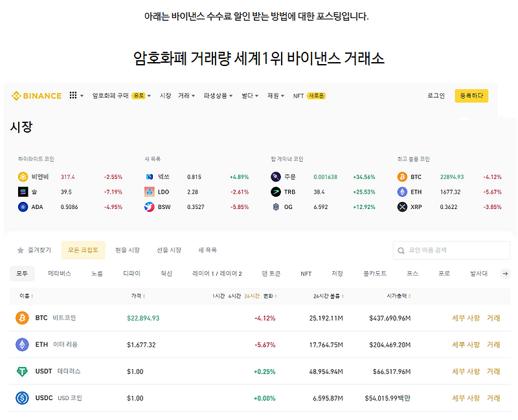Click the 로그인 link
Screen dimensions: 518x420
pyautogui.click(x=436, y=96)
